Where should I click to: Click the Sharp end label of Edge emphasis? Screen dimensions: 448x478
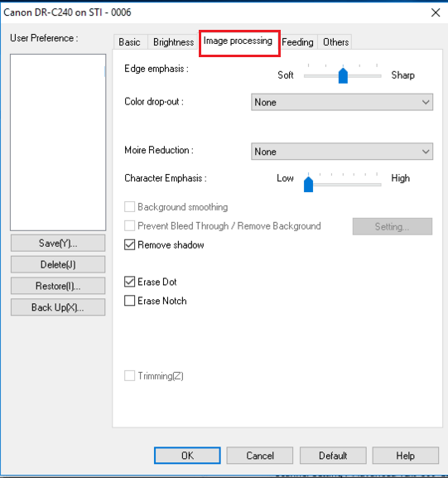[x=403, y=75]
